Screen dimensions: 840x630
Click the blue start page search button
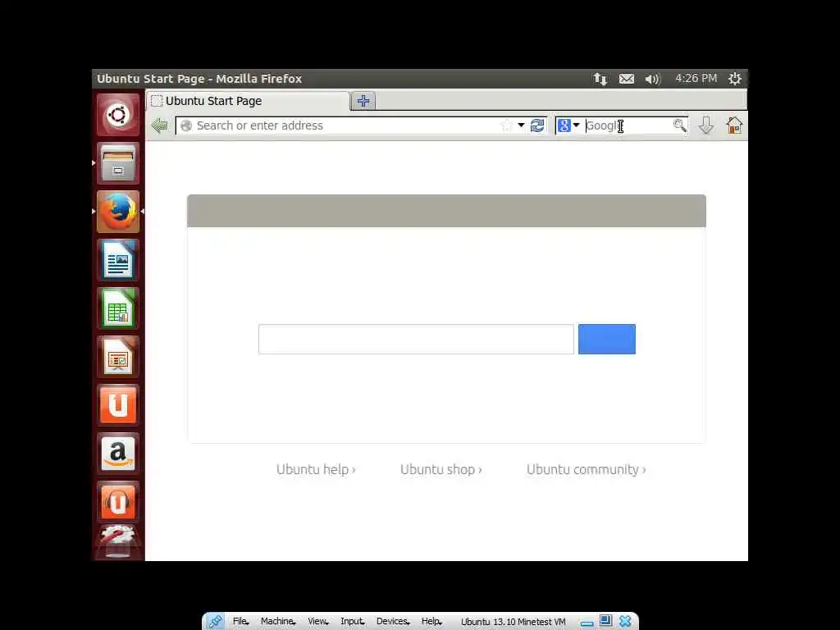tap(607, 339)
